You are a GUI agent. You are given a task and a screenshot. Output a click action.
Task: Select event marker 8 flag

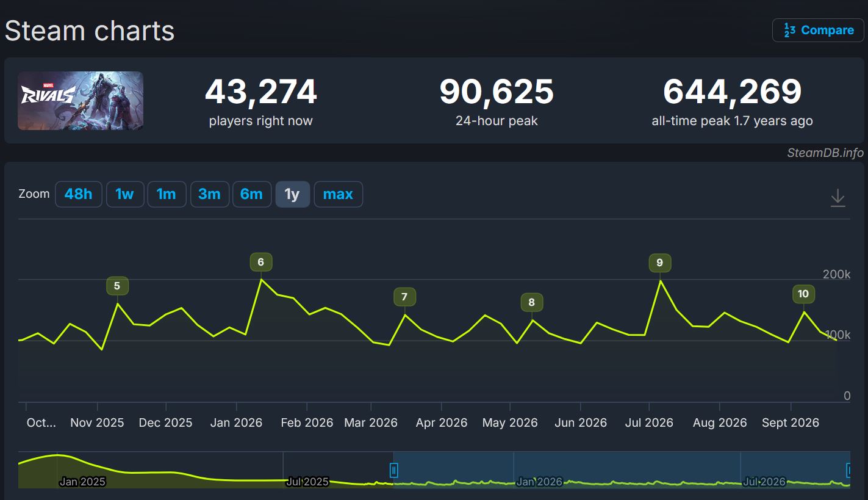(532, 302)
